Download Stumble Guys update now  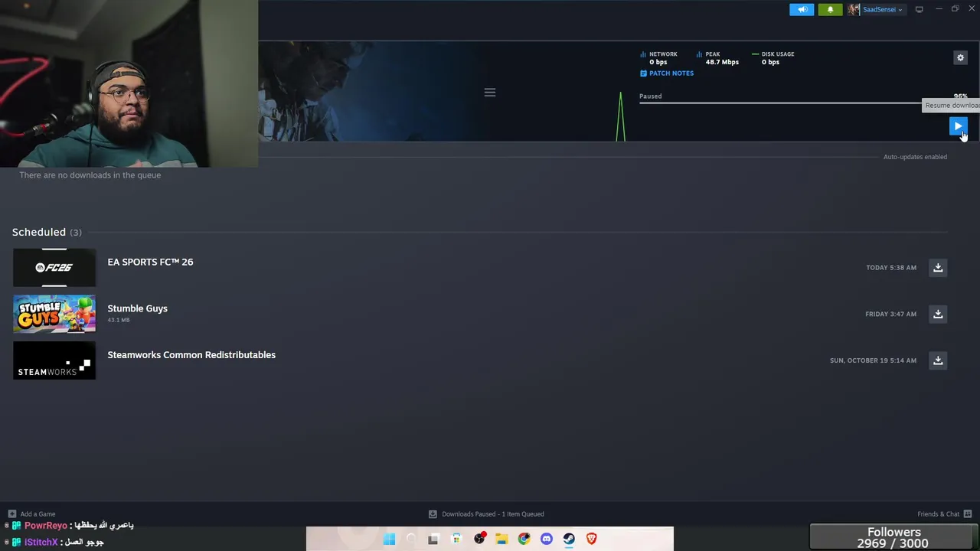pyautogui.click(x=938, y=314)
